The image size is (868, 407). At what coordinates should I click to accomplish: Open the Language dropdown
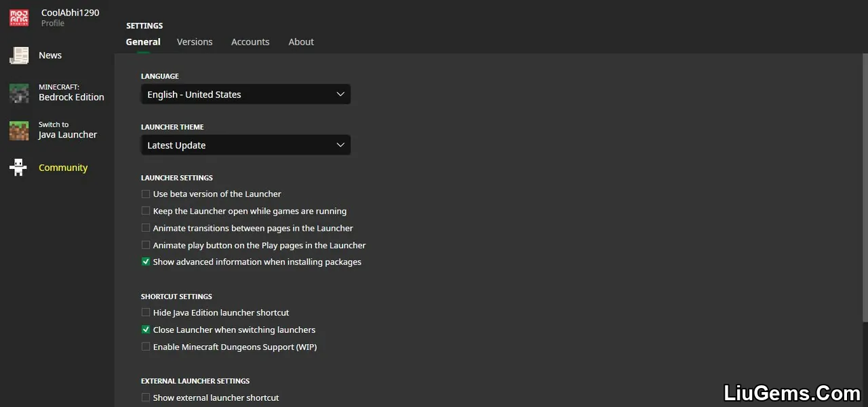tap(245, 94)
